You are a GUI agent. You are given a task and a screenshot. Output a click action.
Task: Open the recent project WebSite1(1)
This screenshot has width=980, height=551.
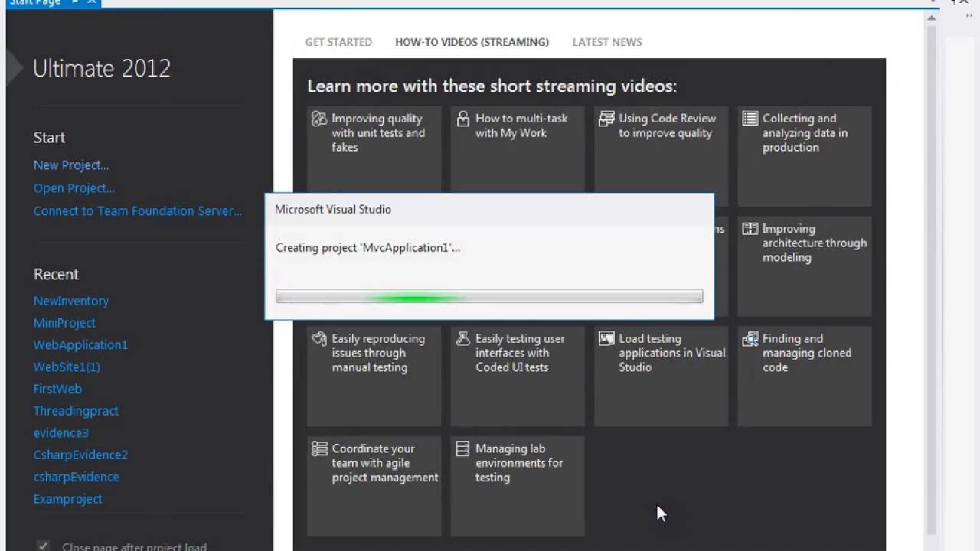point(67,367)
